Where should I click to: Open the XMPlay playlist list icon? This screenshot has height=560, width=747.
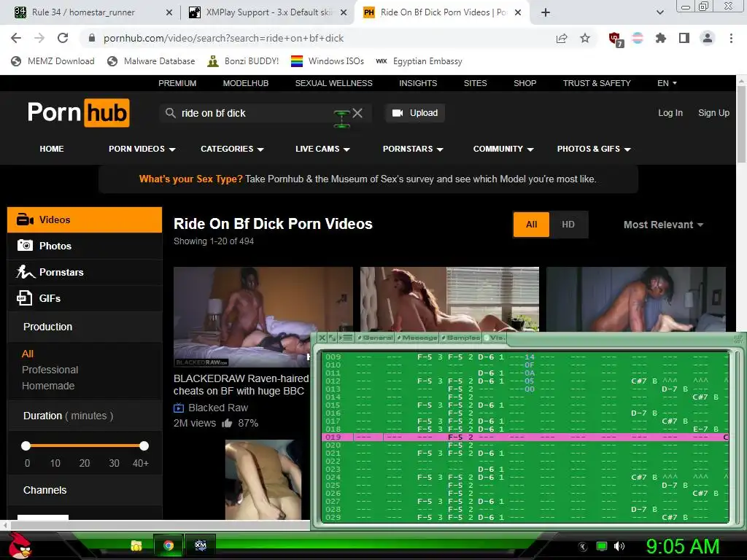click(x=347, y=338)
